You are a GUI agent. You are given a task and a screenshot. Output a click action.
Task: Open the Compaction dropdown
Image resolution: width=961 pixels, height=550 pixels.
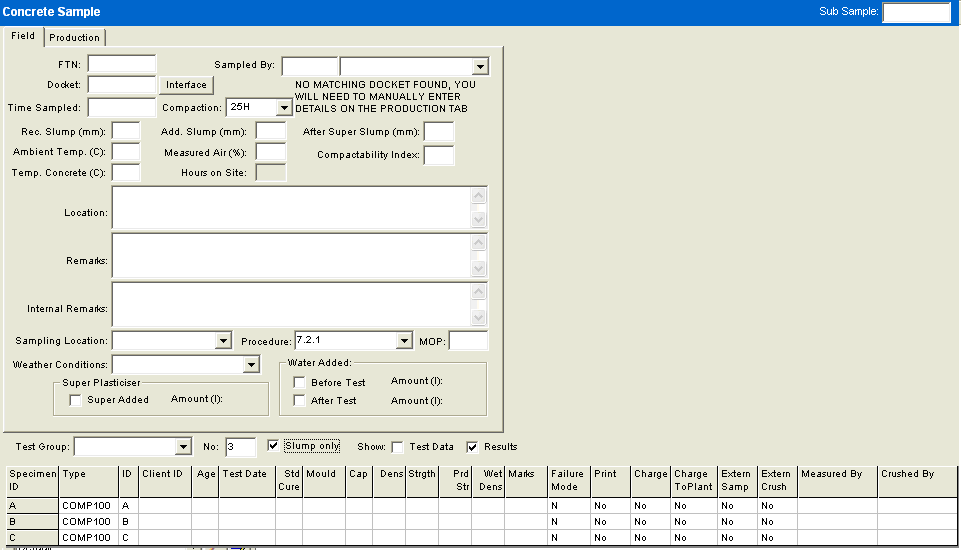tap(283, 107)
